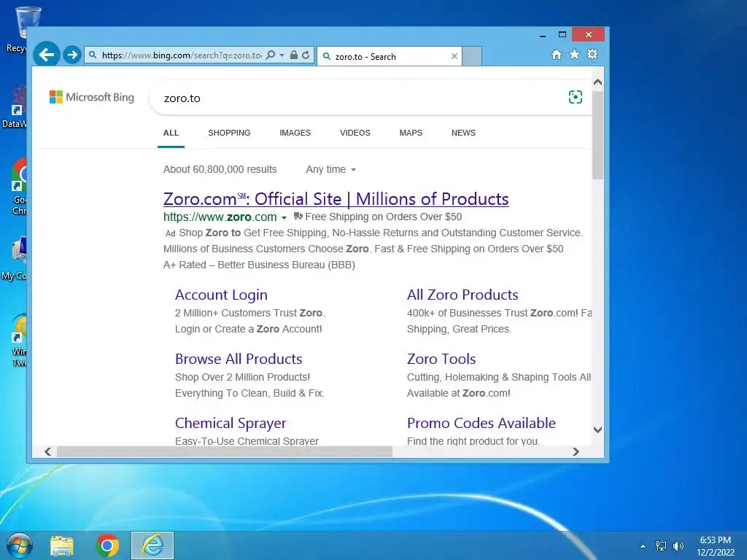This screenshot has width=747, height=560.
Task: Open Windows Explorer from the taskbar
Action: [x=62, y=546]
